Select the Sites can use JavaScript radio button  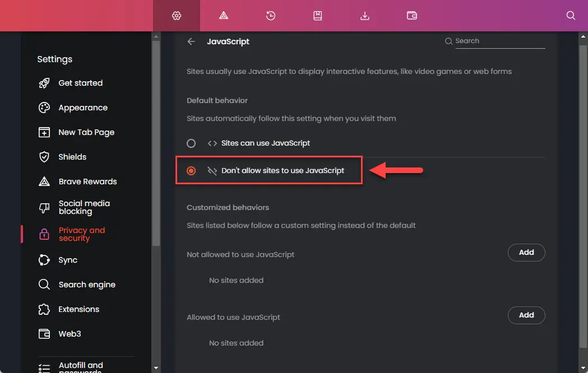191,143
